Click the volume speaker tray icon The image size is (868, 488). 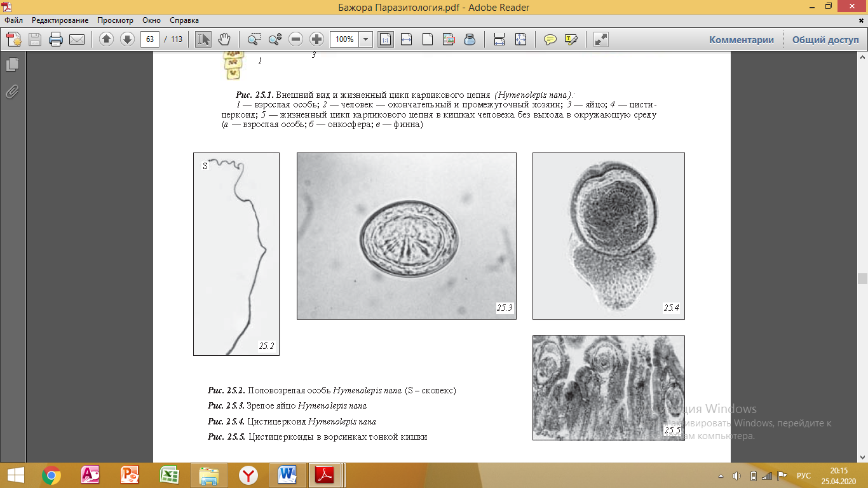pyautogui.click(x=736, y=475)
